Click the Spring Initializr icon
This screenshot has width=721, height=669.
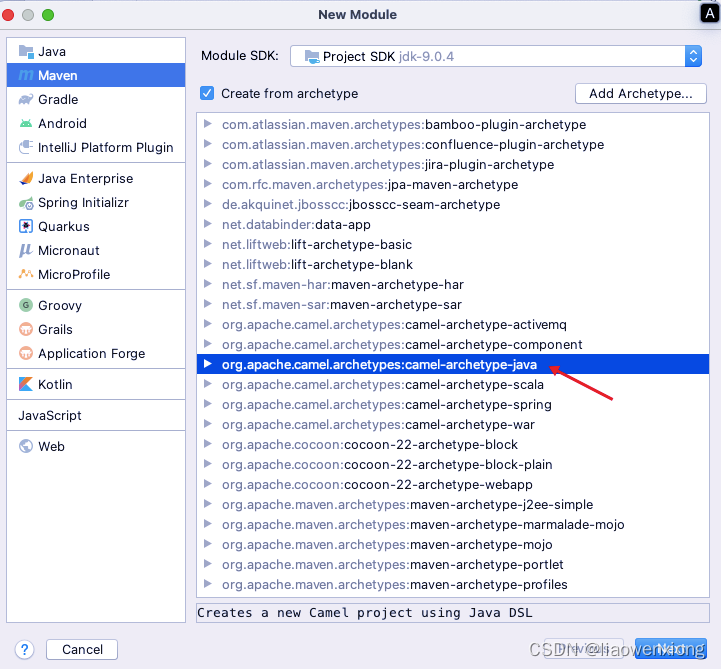pos(26,202)
